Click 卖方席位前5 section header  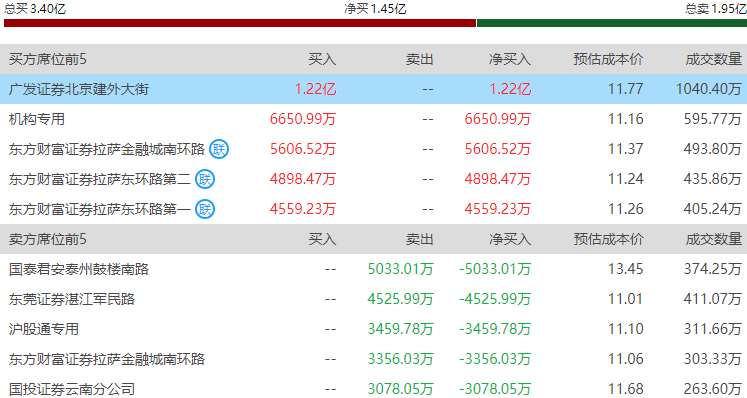coord(48,239)
